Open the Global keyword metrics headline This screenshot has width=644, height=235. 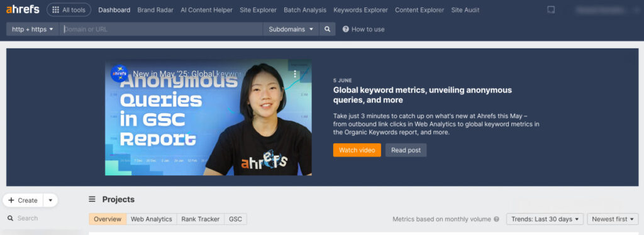pyautogui.click(x=422, y=95)
